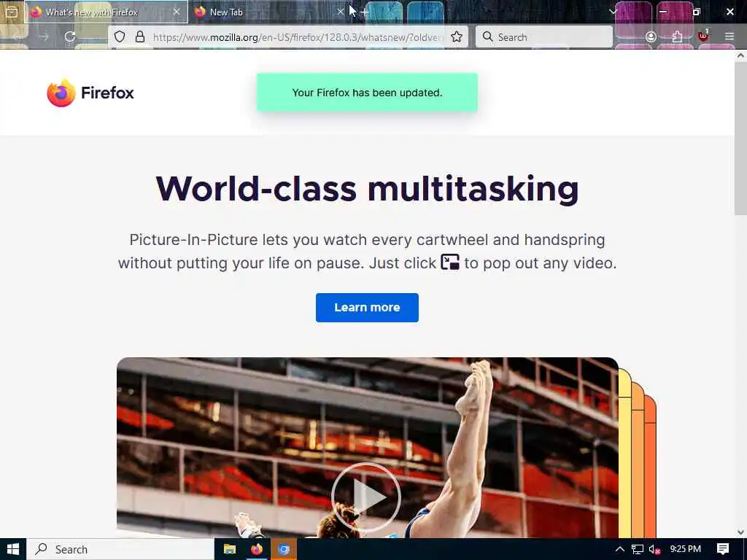Viewport: 747px width, 560px height.
Task: Open tracking protection shield icon
Action: (120, 36)
